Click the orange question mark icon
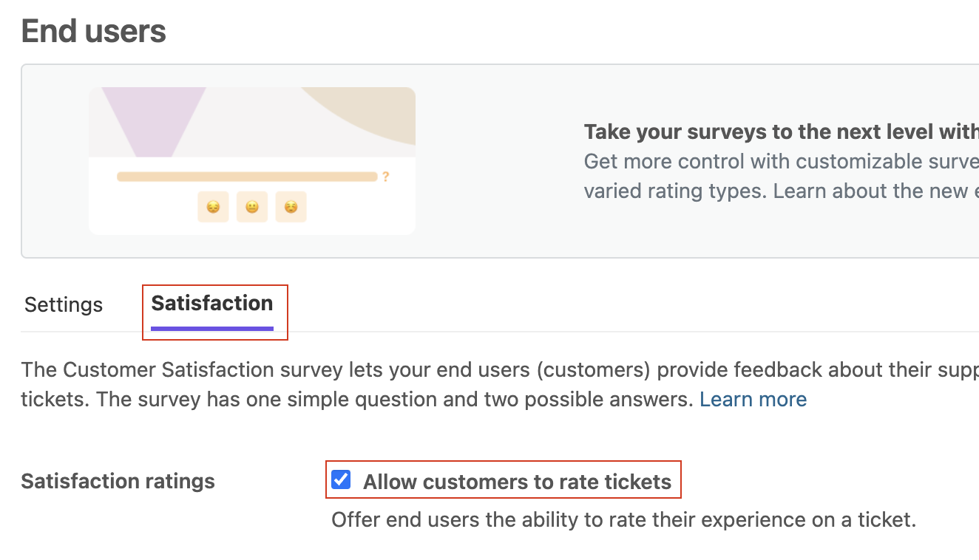This screenshot has height=560, width=979. click(385, 177)
